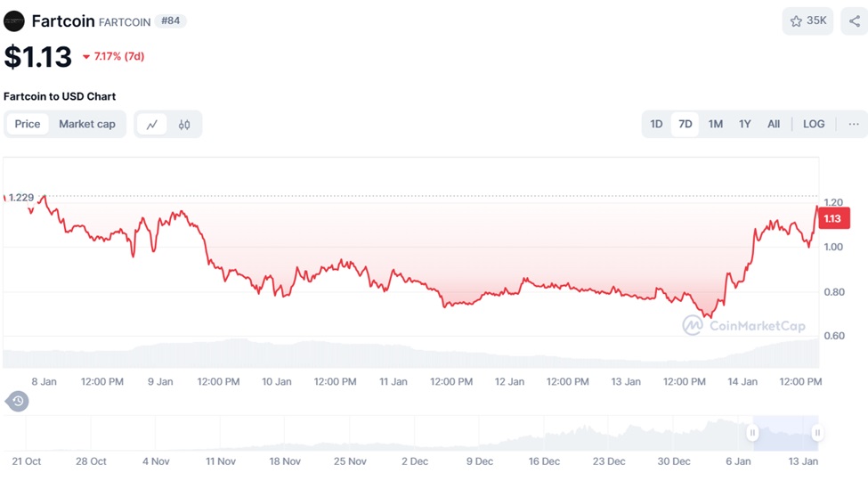Select the 7D time range
This screenshot has height=481, width=868.
click(685, 124)
